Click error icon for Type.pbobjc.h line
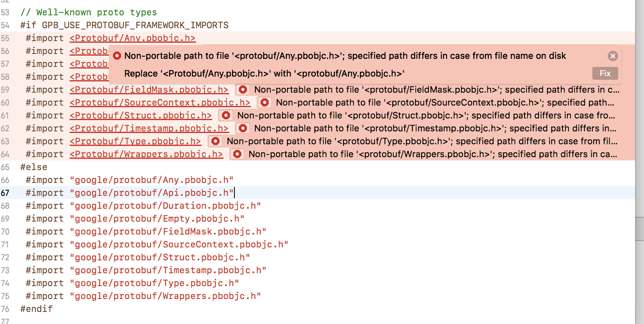This screenshot has height=324, width=644. (x=215, y=141)
